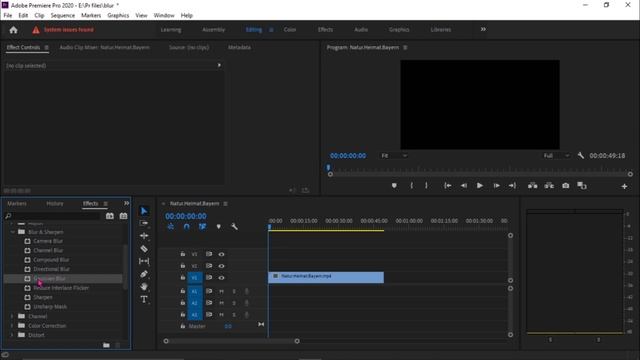The image size is (640, 360).
Task: Toggle track lock on V1
Action: [183, 278]
